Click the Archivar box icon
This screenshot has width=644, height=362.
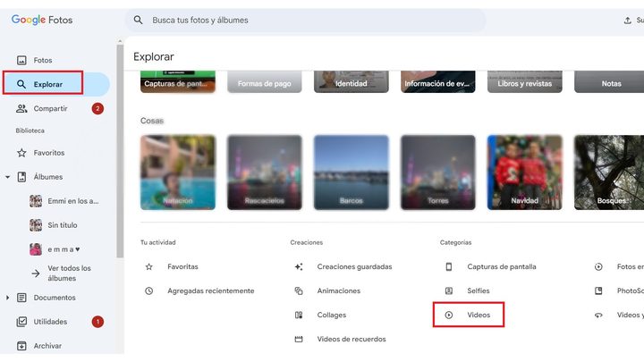point(21,346)
